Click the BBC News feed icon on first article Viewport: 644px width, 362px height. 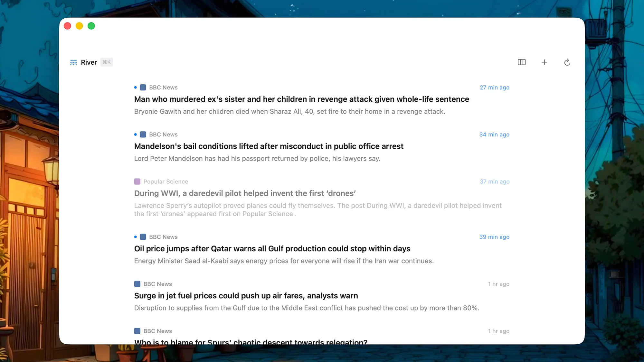click(x=143, y=87)
